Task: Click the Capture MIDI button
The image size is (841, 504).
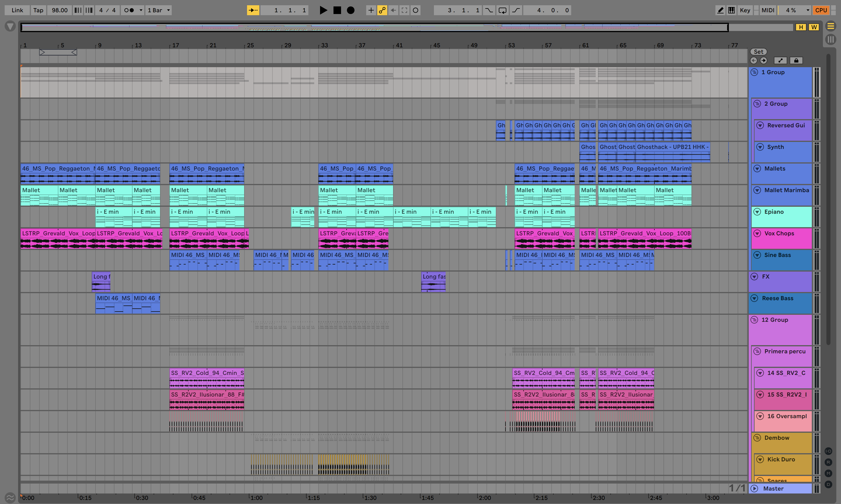Action: [404, 10]
